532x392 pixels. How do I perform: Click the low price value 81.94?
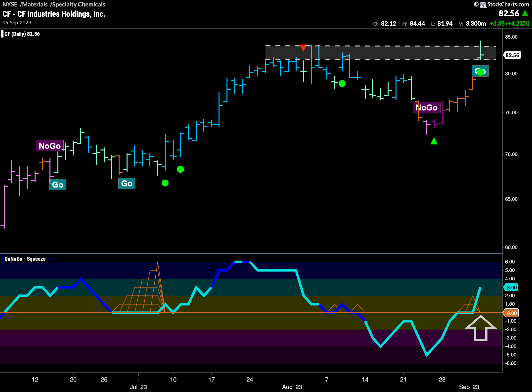[445, 24]
